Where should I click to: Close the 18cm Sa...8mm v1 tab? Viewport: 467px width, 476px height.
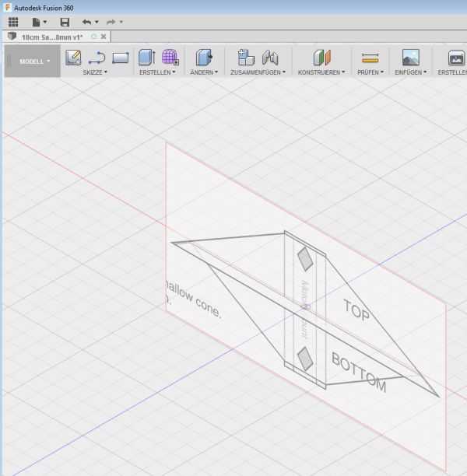(104, 37)
